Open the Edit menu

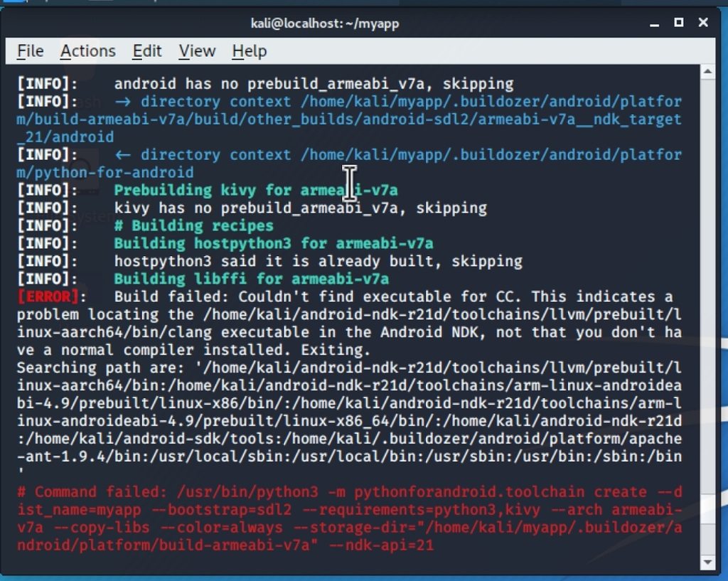coord(146,50)
